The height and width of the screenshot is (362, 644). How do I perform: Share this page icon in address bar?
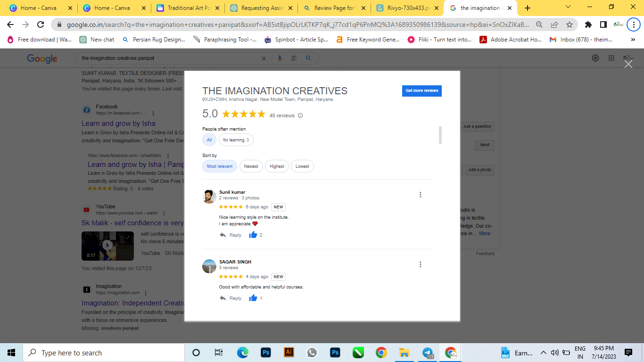point(554,25)
